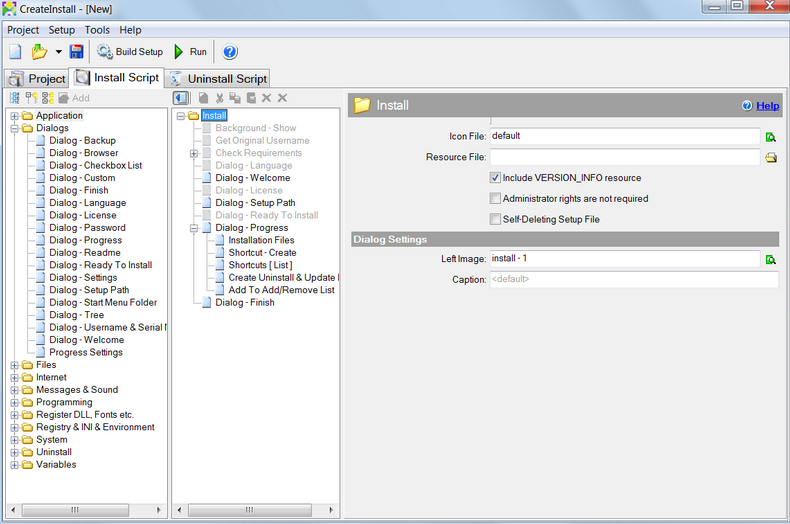Select the Install Script tab
Screen dimensions: 790x524
(116, 78)
